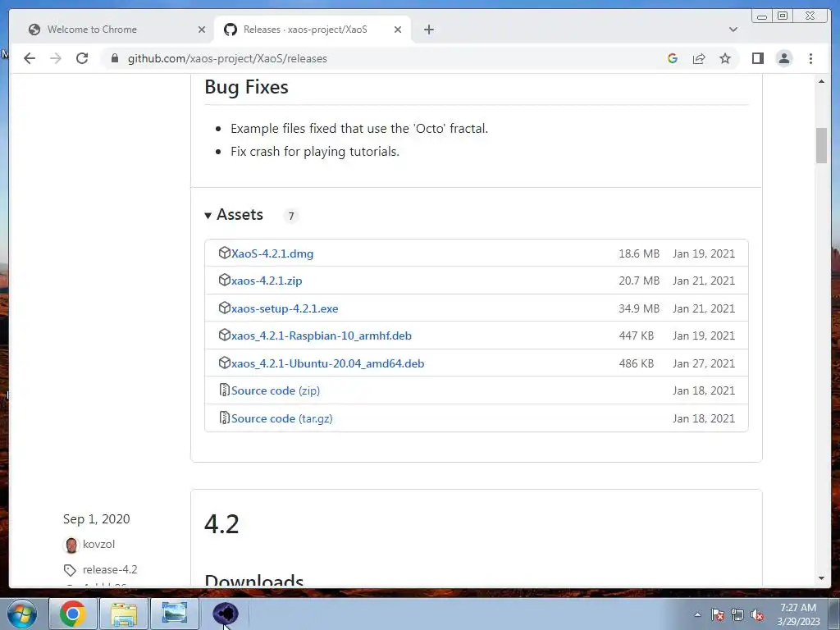
Task: Download Source code (tar.gz)
Action: pyautogui.click(x=282, y=418)
